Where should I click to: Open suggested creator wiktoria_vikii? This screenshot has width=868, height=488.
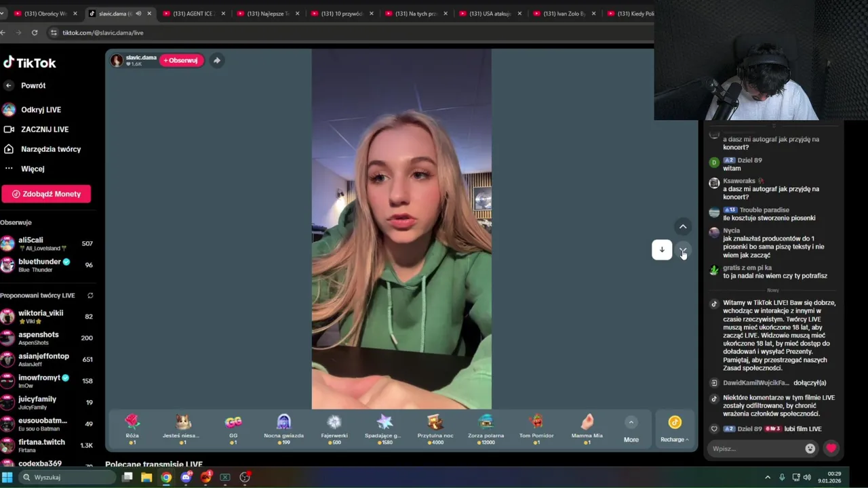point(47,317)
